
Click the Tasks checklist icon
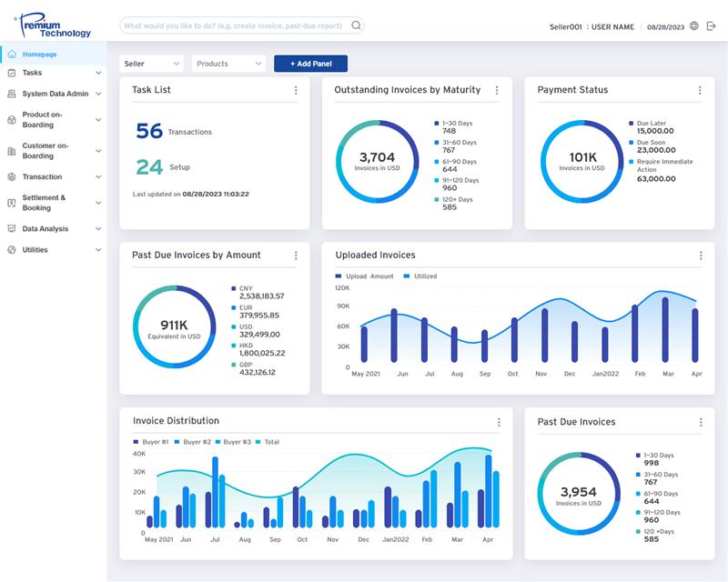12,73
